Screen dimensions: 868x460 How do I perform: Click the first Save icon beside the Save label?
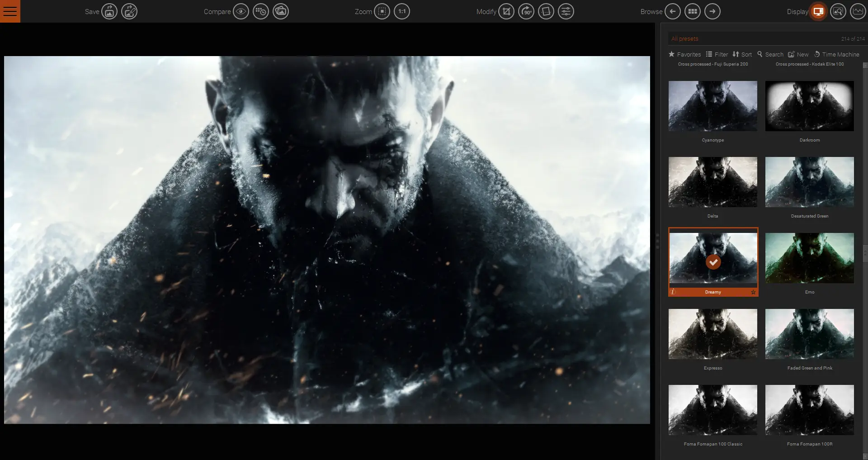109,11
